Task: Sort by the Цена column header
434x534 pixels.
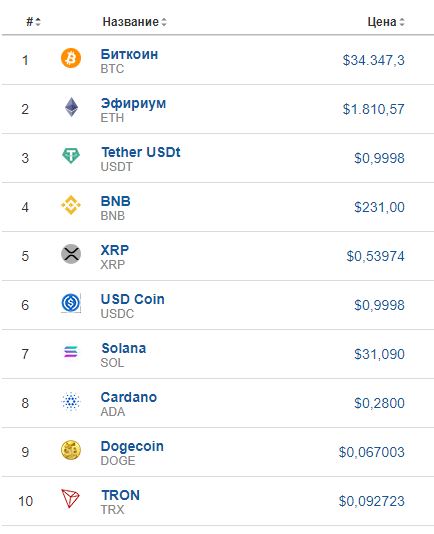Action: point(386,22)
